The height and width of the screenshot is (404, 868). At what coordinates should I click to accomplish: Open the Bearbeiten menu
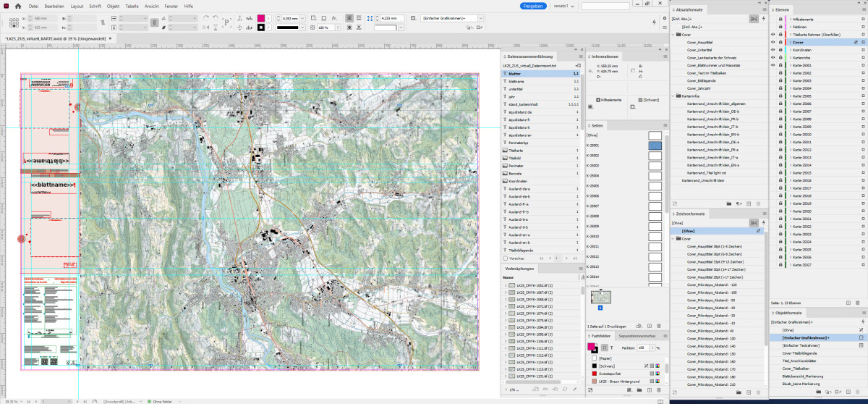tap(54, 6)
